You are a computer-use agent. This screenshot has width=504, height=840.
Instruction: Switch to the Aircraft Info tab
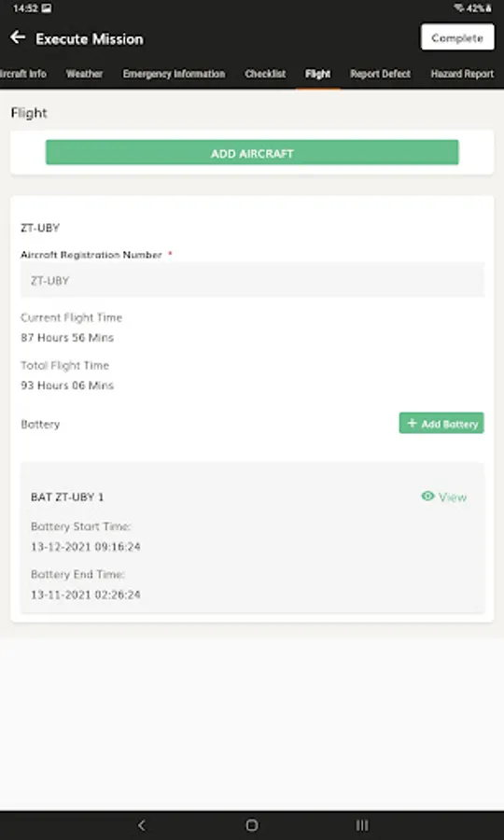click(x=23, y=74)
